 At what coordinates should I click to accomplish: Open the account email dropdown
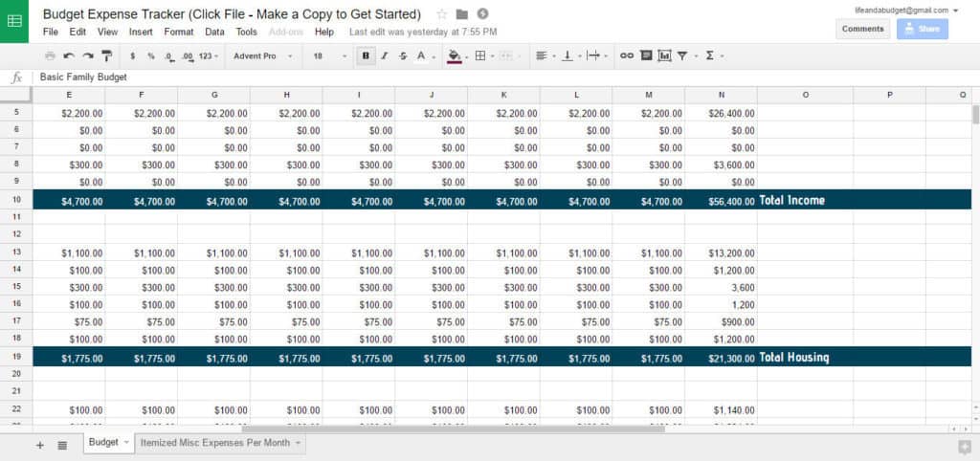point(906,10)
